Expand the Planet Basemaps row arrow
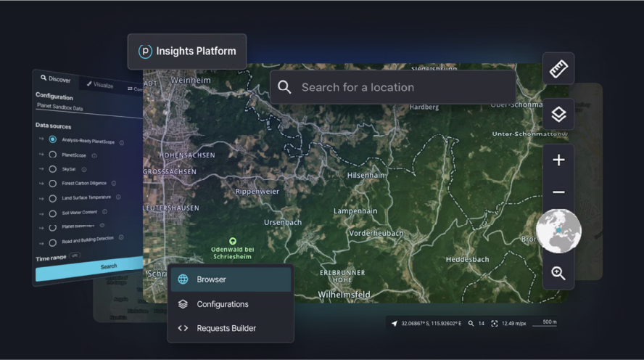 41,228
